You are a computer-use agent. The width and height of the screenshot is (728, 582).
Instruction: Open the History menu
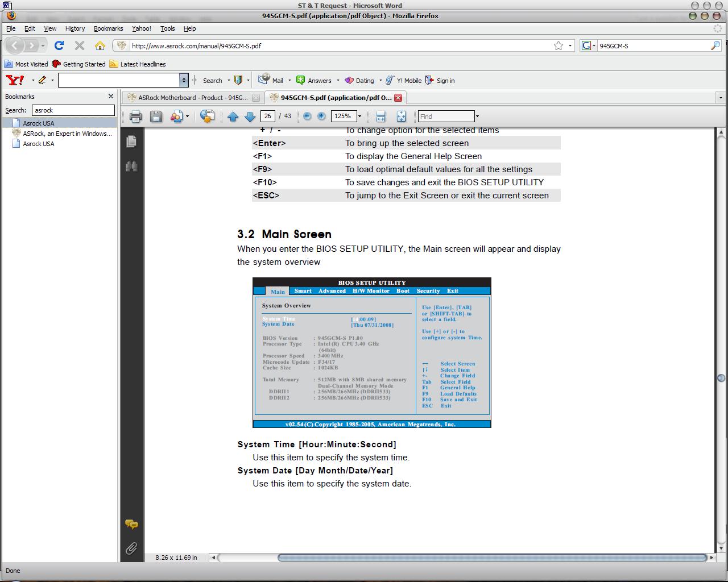coord(75,28)
